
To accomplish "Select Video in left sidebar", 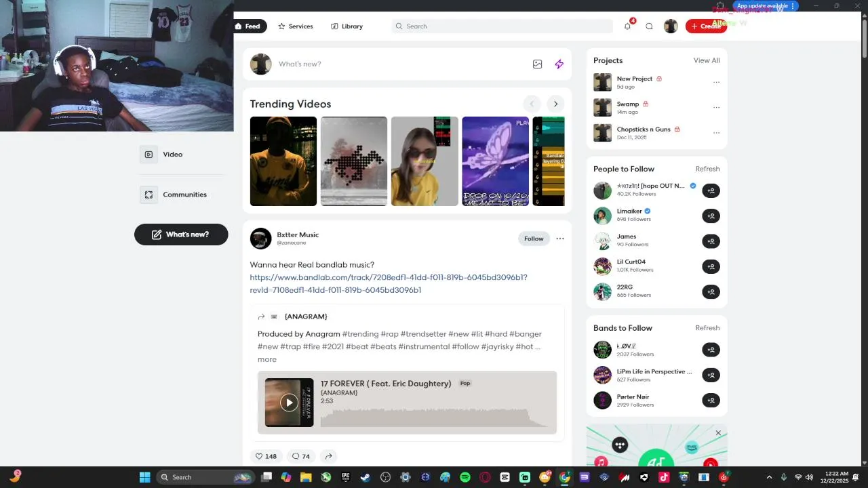I will pyautogui.click(x=172, y=155).
